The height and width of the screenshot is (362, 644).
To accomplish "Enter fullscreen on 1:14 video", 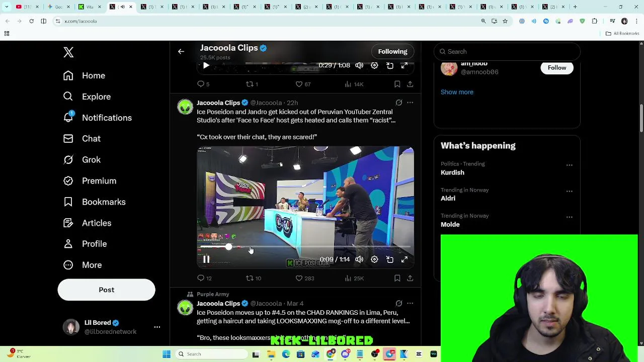I will [x=405, y=259].
